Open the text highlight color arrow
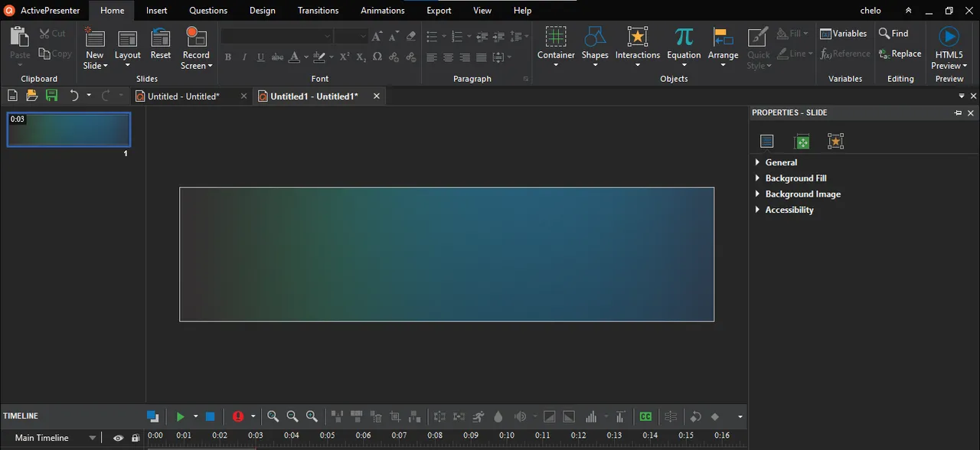The height and width of the screenshot is (450, 980). point(332,57)
